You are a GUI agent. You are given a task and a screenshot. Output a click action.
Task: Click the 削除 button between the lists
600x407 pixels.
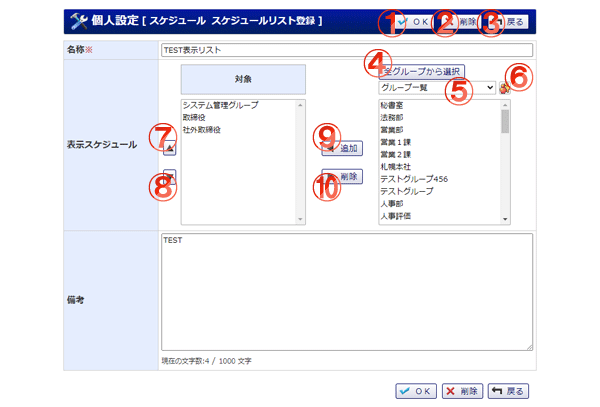(x=342, y=176)
